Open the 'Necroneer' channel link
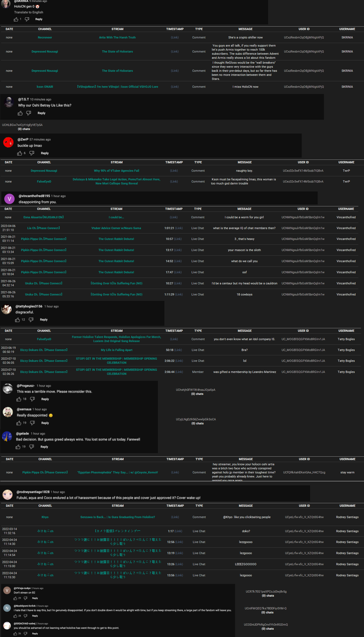The height and width of the screenshot is (637, 364). pos(45,38)
